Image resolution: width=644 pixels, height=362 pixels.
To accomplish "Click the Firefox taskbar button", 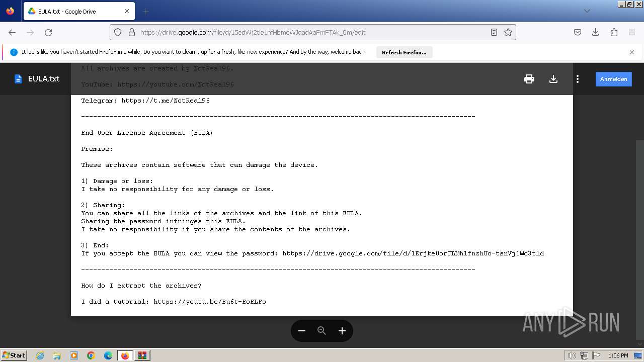I will click(x=125, y=355).
